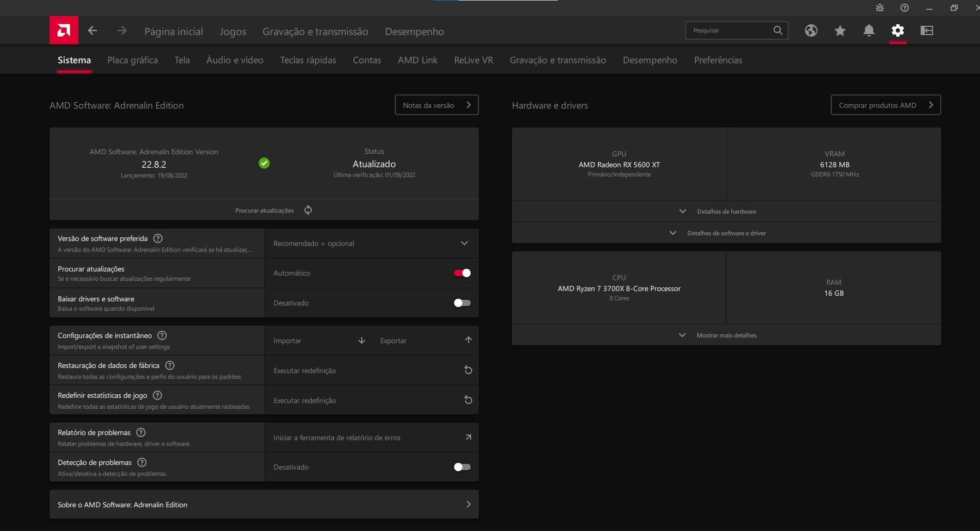The height and width of the screenshot is (531, 980).
Task: Click AMD Radeon RX 5600 XT GPU name
Action: [x=619, y=165]
